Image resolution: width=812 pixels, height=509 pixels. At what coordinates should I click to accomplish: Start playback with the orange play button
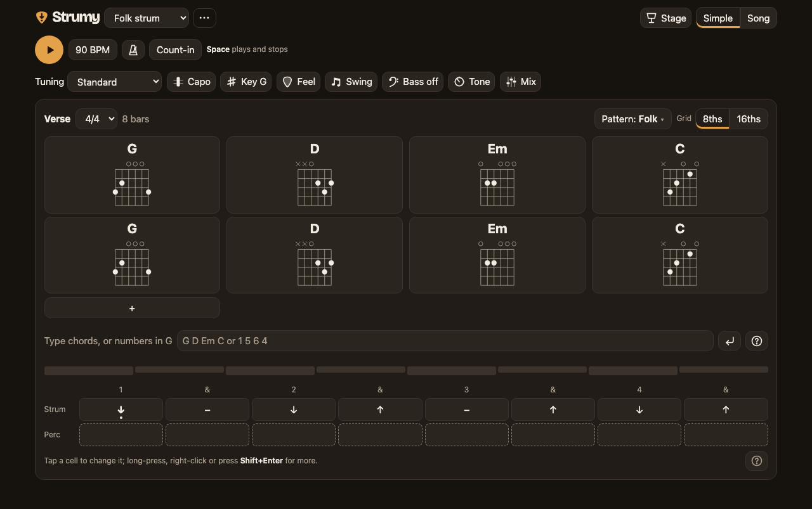(x=49, y=50)
